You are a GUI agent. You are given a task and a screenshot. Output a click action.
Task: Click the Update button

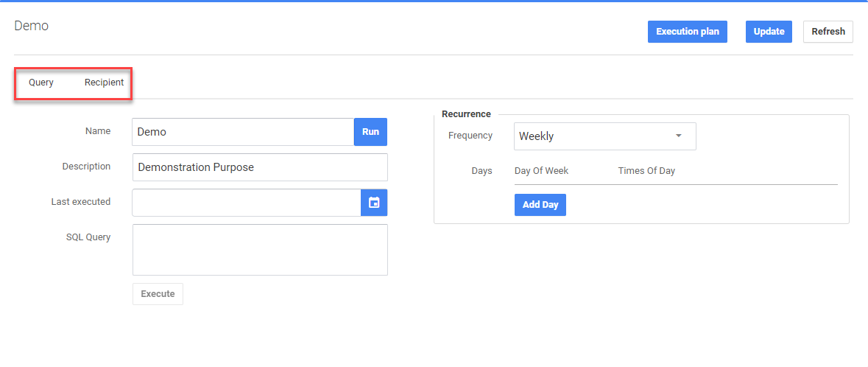coord(769,32)
